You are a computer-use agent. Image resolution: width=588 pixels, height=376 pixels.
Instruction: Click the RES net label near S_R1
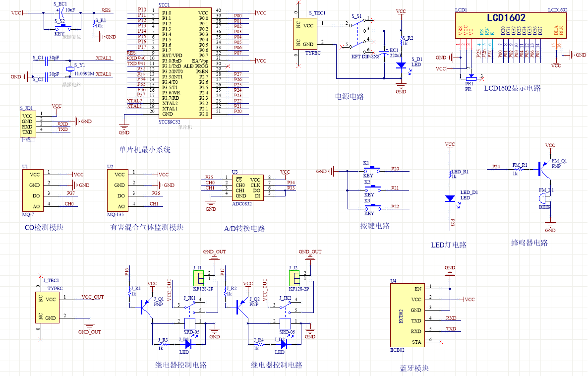[x=106, y=10]
